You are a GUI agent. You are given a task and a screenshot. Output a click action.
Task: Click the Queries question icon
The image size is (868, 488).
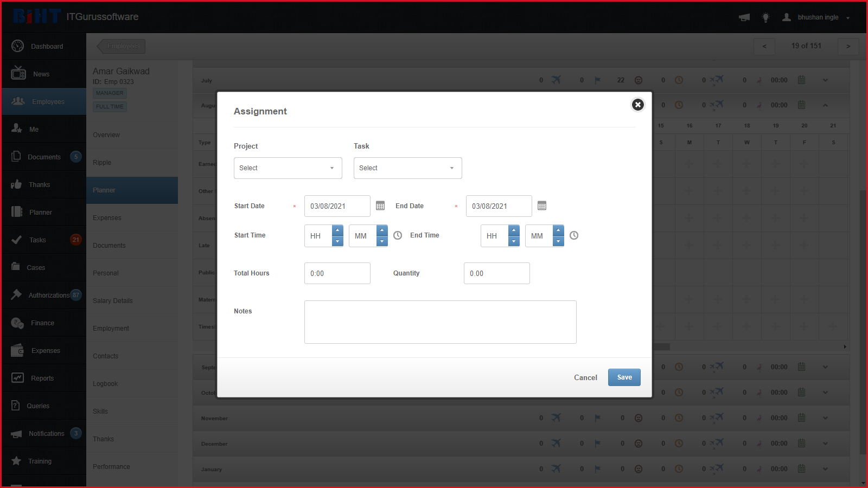point(16,405)
